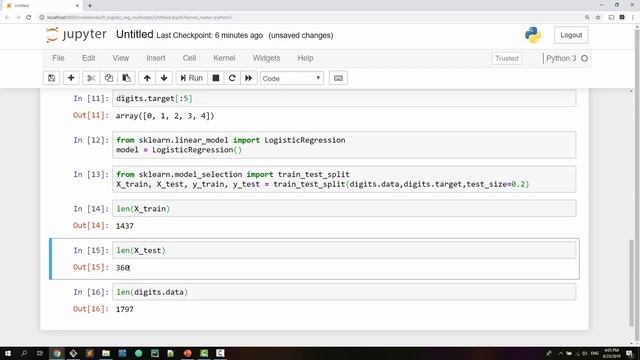Click the array([0, 1, 2, 3, 4]) output
This screenshot has height=360, width=640.
coord(165,116)
